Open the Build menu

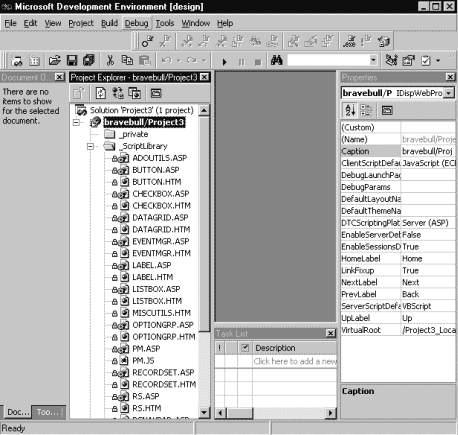[109, 23]
